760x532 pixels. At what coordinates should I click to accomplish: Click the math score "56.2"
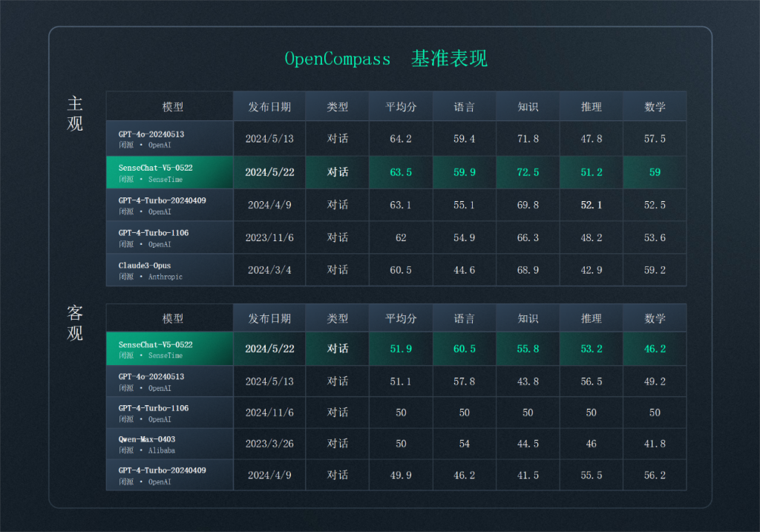click(x=655, y=475)
